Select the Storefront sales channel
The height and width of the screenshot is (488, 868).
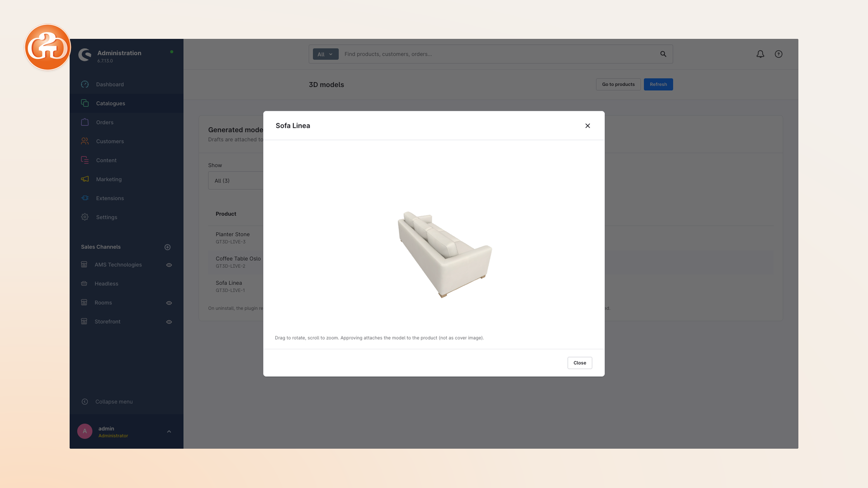click(108, 322)
